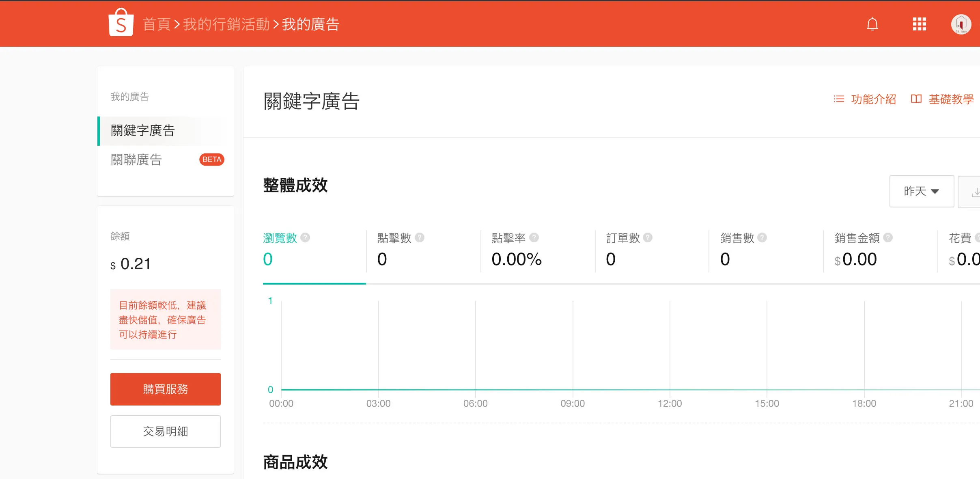Select the 訂單數 metric tab

tap(652, 251)
